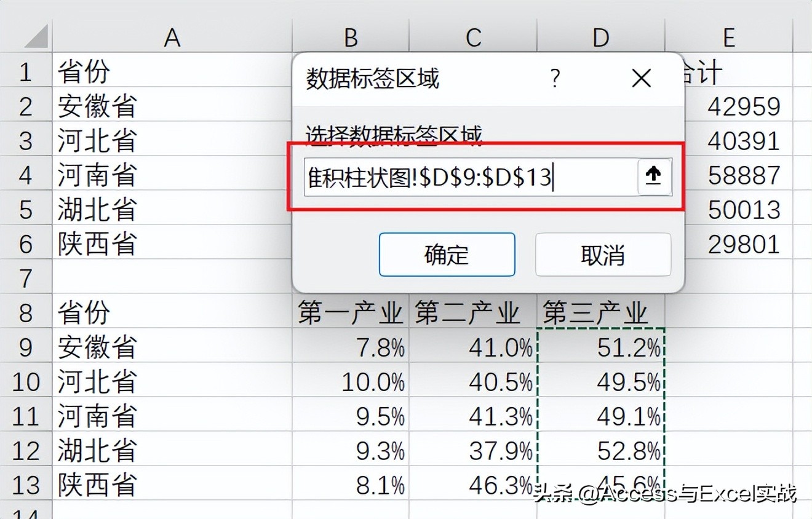Select column header E
The width and height of the screenshot is (812, 519).
(x=729, y=37)
